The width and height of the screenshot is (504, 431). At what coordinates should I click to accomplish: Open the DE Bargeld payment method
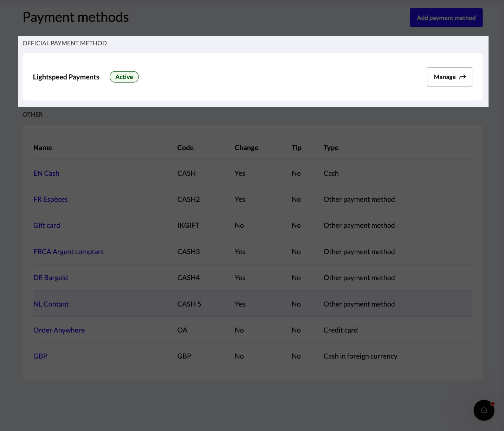[51, 278]
